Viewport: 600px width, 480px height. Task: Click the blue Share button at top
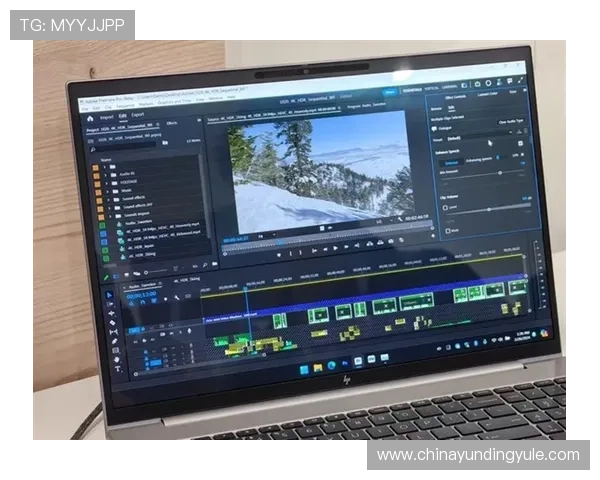click(390, 92)
